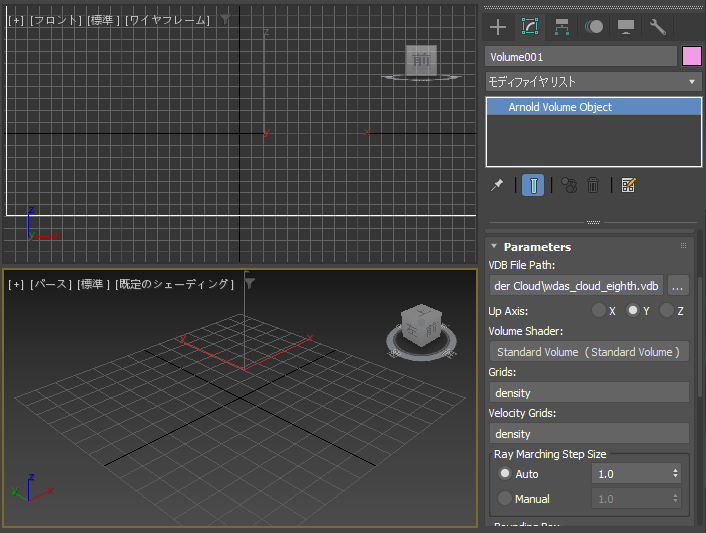Image resolution: width=706 pixels, height=533 pixels.
Task: Click the Standard Volume shader button
Action: pos(588,351)
